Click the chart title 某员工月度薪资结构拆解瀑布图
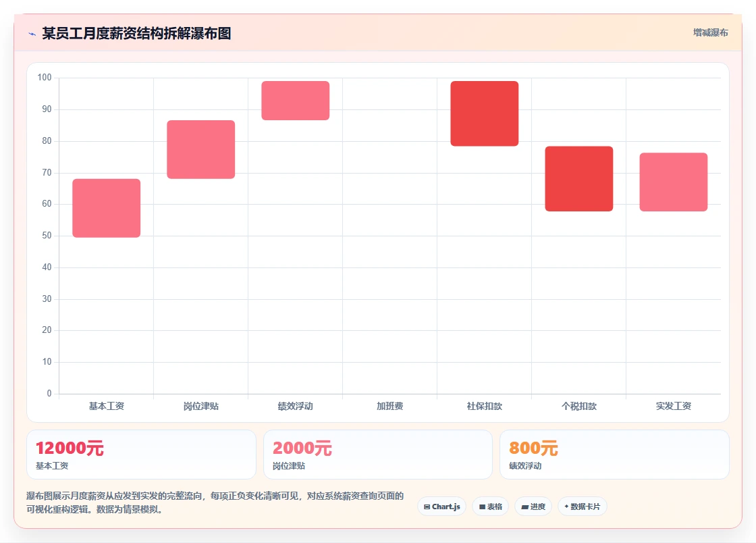Image resolution: width=756 pixels, height=543 pixels. tap(136, 33)
